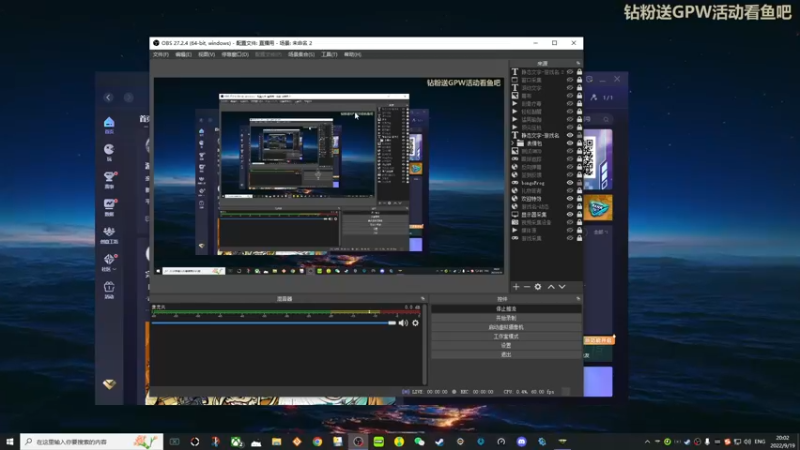Open the 视图(V) menu
The width and height of the screenshot is (800, 450).
coord(206,54)
